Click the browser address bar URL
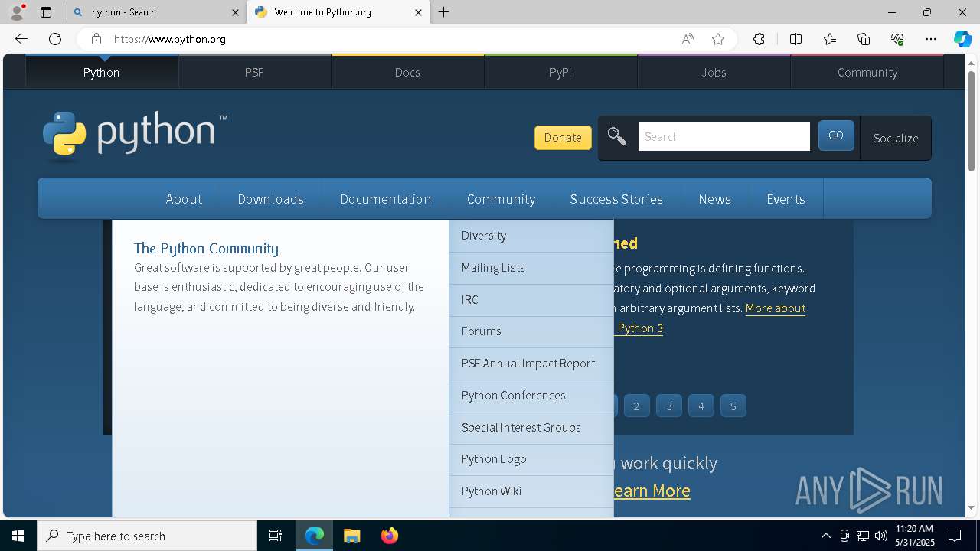Viewport: 980px width, 551px height. [170, 39]
